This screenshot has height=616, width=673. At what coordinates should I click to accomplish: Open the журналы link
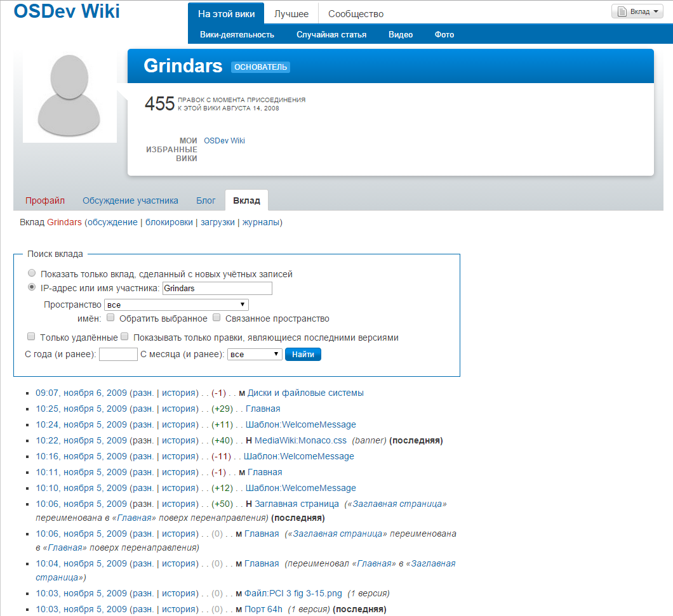261,222
